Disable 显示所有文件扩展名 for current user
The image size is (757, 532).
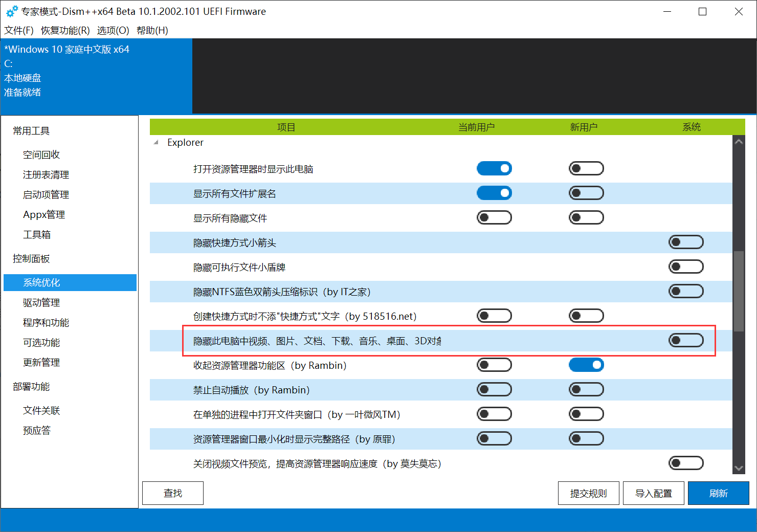pyautogui.click(x=494, y=193)
